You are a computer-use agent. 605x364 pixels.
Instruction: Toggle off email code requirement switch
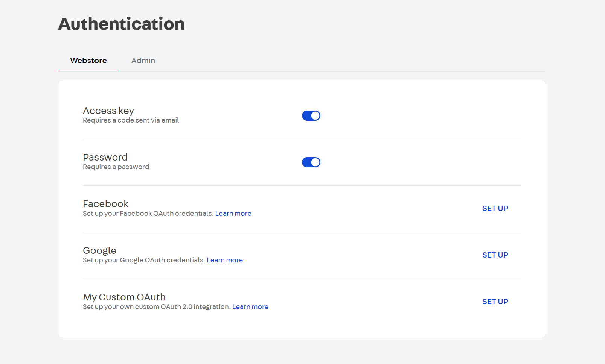point(311,115)
